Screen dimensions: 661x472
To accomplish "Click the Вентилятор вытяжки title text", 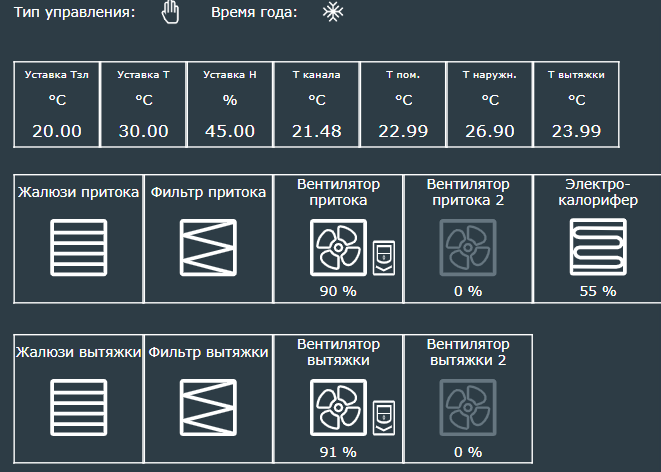I will 338,352.
